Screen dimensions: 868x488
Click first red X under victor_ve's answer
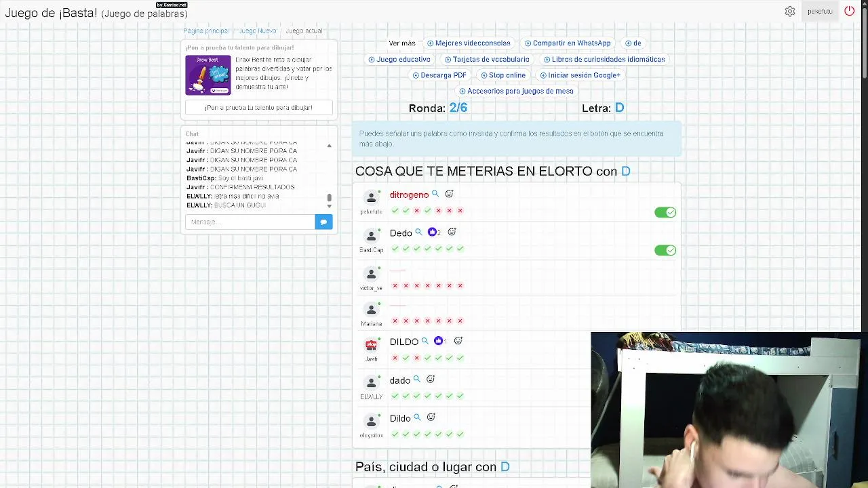[x=395, y=285]
